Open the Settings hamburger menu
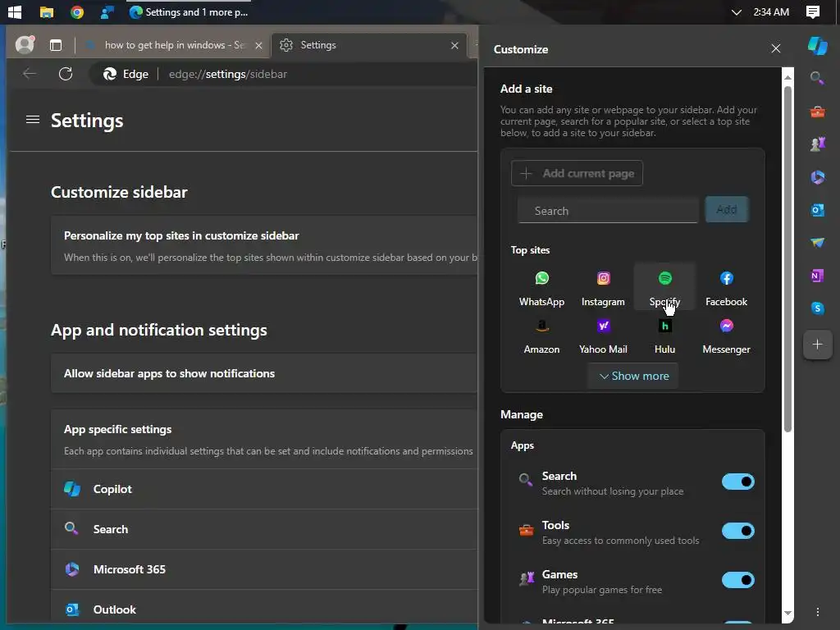The width and height of the screenshot is (840, 630). click(33, 120)
